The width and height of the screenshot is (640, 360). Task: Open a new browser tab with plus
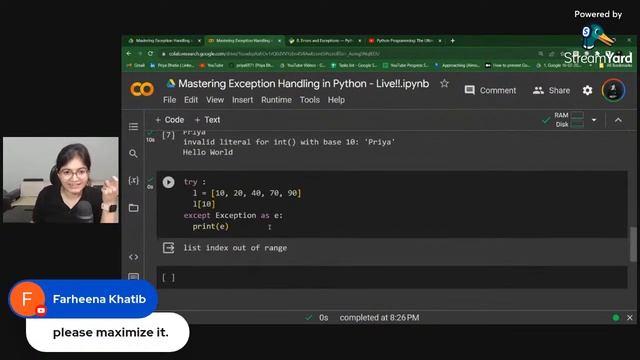click(452, 40)
